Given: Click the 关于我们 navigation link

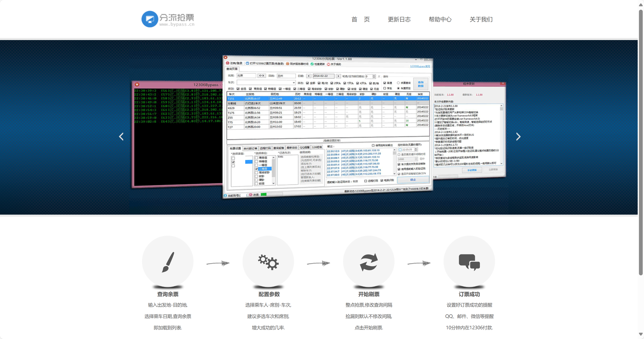Looking at the screenshot, I should [481, 19].
